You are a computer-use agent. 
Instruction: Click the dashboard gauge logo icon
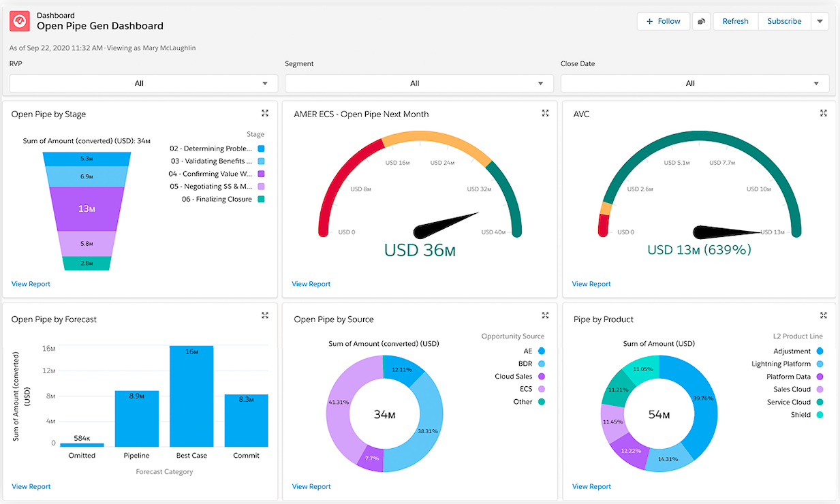point(20,21)
